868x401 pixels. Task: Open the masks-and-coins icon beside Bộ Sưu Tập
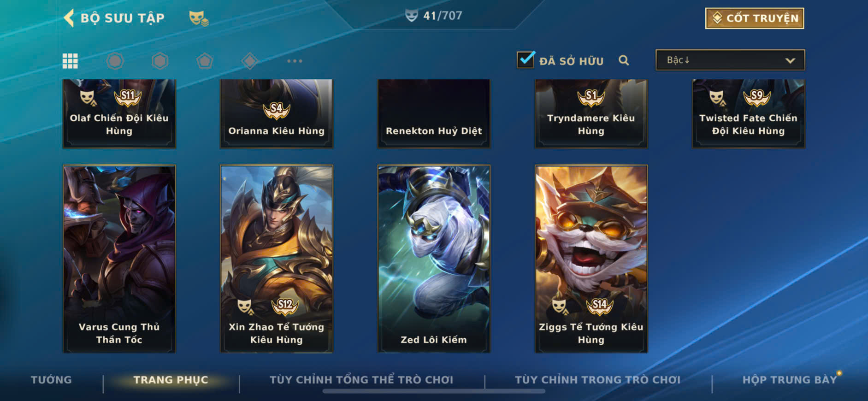click(x=199, y=18)
